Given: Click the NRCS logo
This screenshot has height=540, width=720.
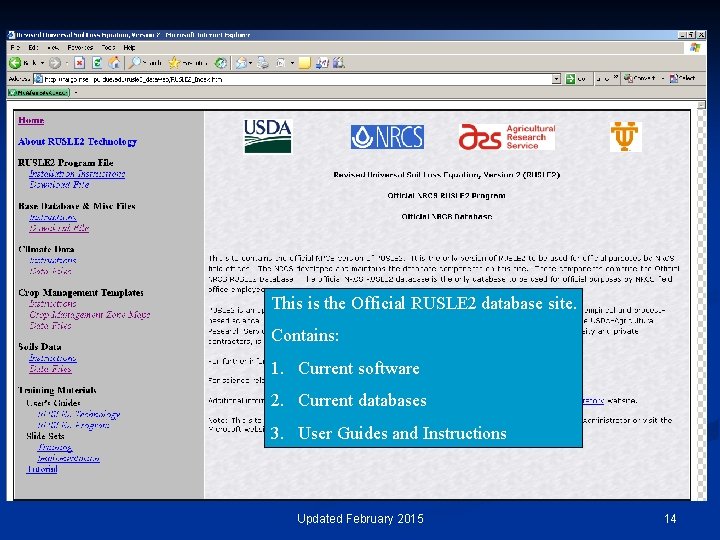Looking at the screenshot, I should tap(387, 137).
